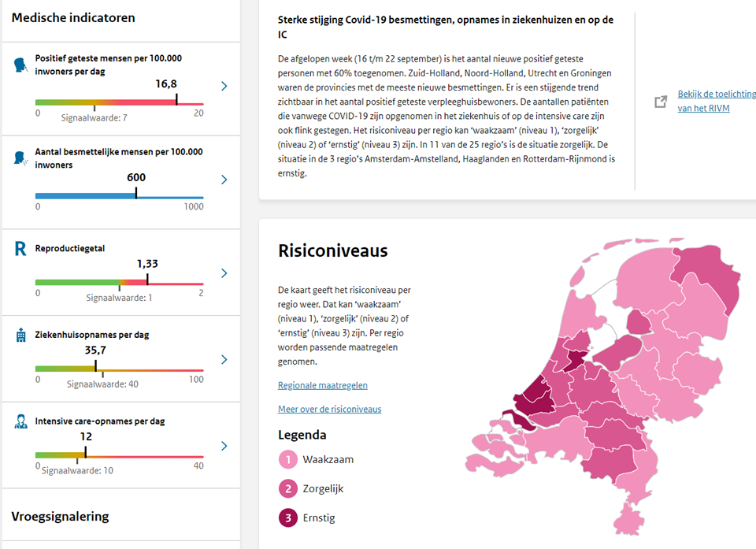Open the Reproductiegetal details chevron
The width and height of the screenshot is (756, 549).
(x=224, y=273)
